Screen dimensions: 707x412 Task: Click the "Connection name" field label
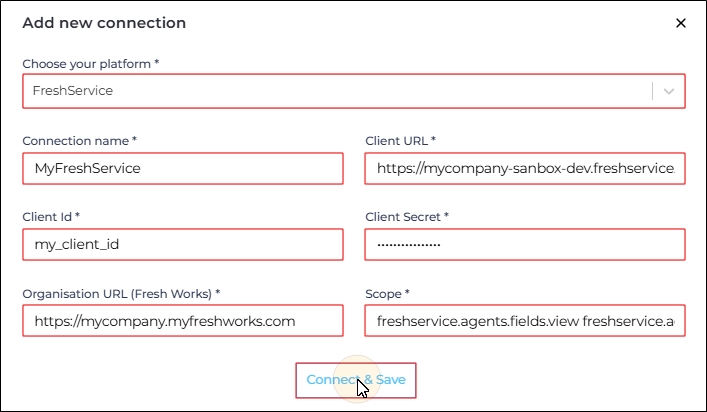(x=79, y=141)
